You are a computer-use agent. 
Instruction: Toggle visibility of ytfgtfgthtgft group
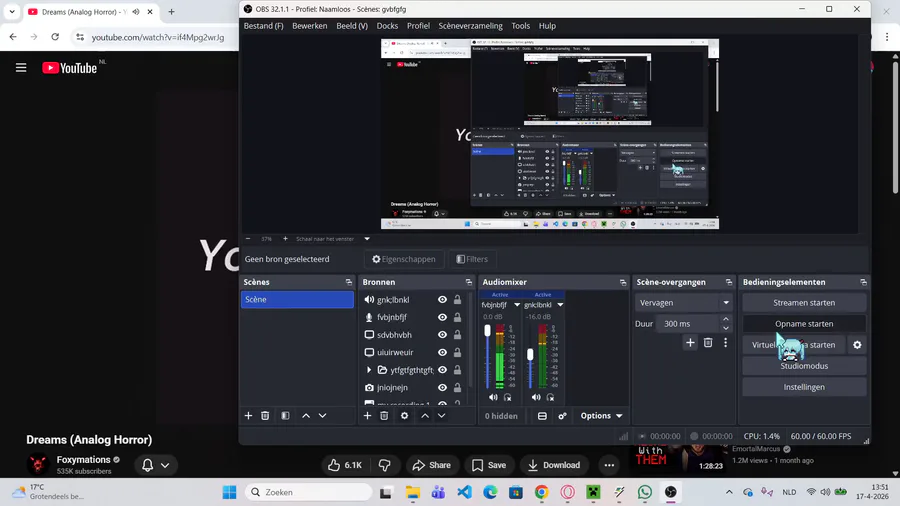coord(442,370)
